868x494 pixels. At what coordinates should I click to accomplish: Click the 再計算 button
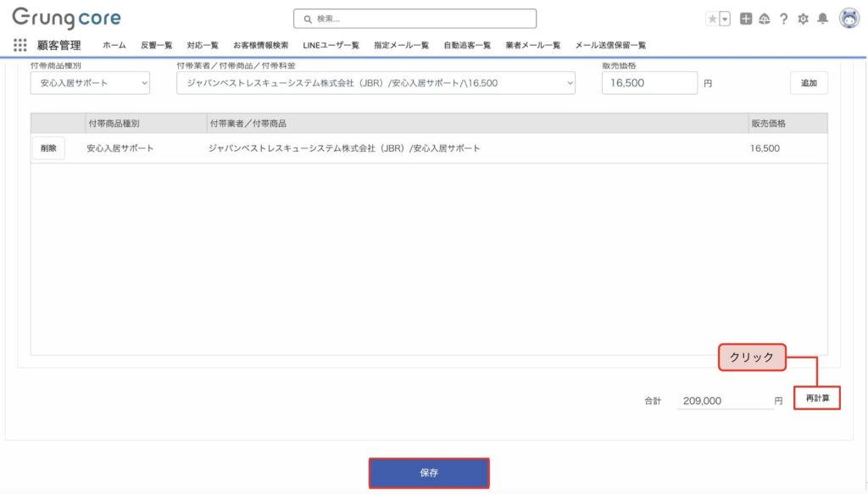tap(817, 397)
